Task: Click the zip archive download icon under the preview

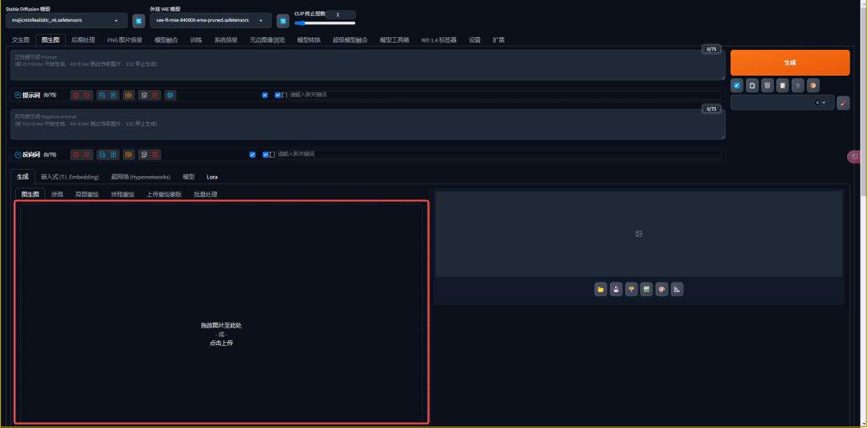Action: pyautogui.click(x=632, y=290)
